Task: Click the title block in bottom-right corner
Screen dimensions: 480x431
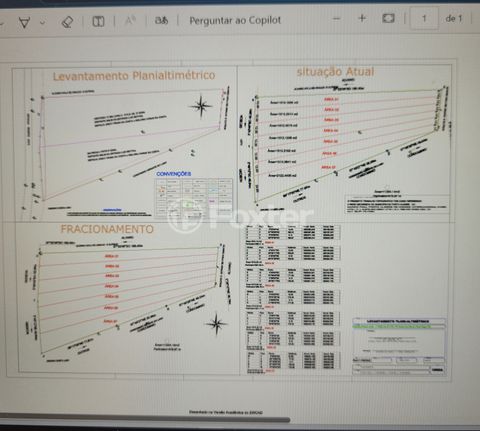Action: [x=399, y=347]
